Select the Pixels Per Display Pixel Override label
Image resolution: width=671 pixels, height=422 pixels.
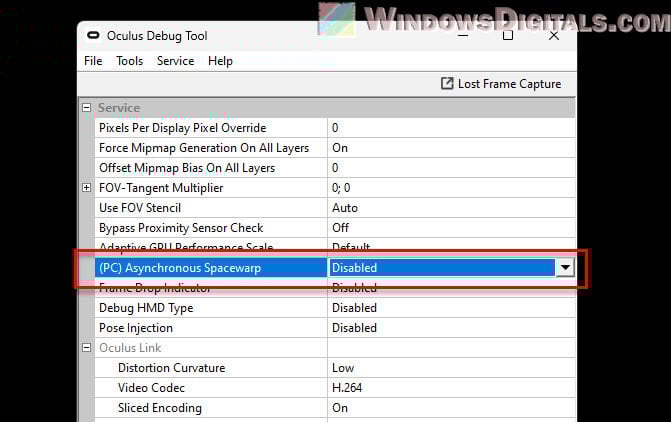click(183, 128)
